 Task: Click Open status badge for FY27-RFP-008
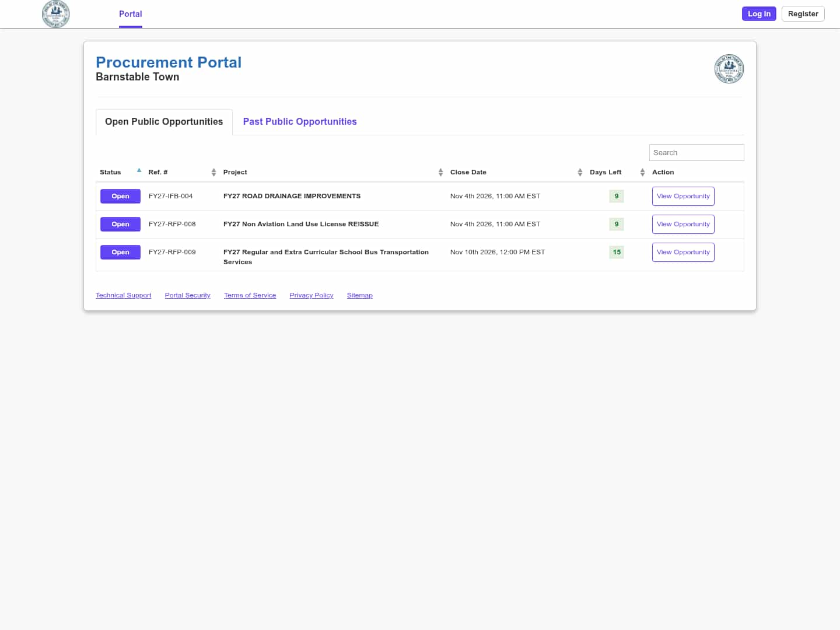pyautogui.click(x=120, y=225)
